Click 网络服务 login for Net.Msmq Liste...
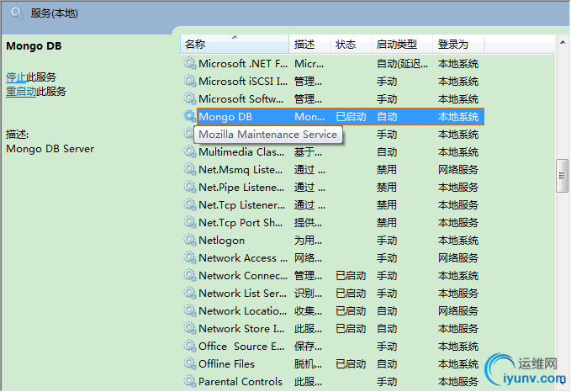This screenshot has height=392, width=571. point(457,169)
